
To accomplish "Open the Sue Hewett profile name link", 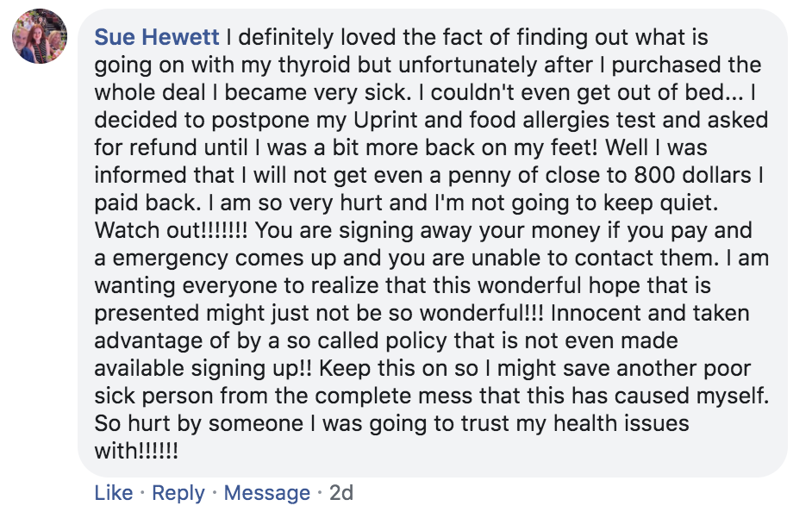I will click(x=158, y=37).
